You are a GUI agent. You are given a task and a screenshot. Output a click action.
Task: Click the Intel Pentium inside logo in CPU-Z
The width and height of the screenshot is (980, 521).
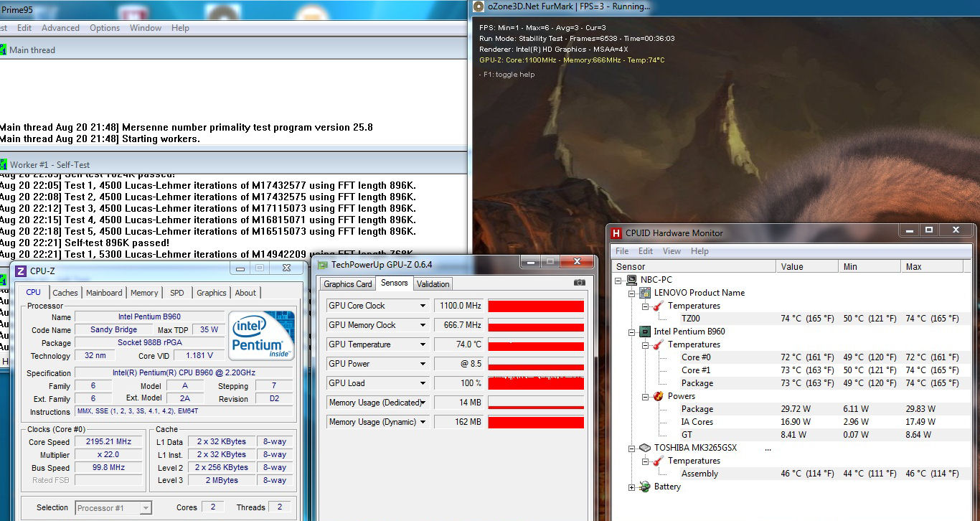coord(261,335)
